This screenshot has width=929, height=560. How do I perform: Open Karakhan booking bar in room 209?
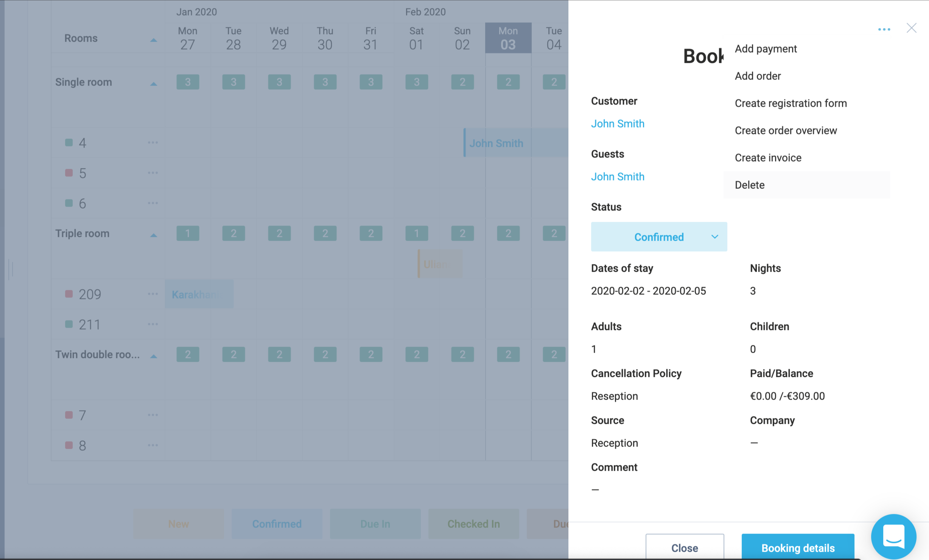click(x=199, y=294)
